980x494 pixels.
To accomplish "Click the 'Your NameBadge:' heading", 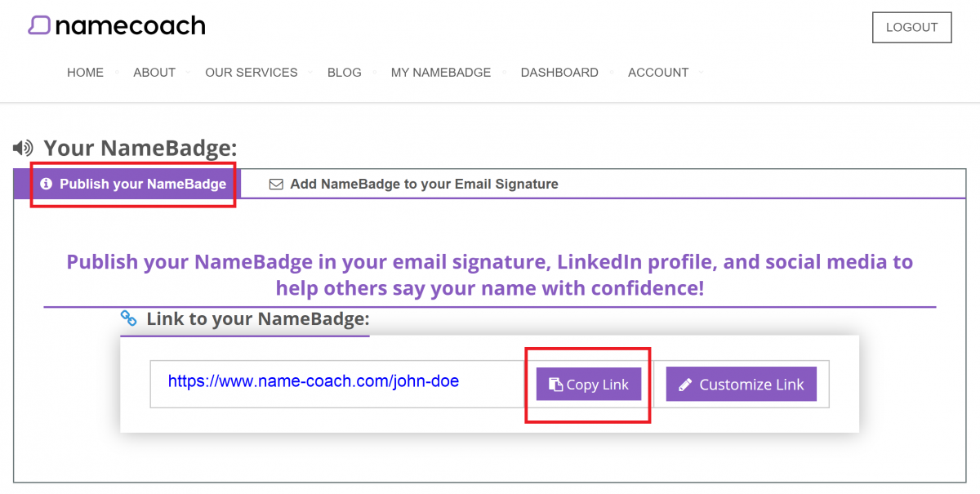I will tap(140, 148).
